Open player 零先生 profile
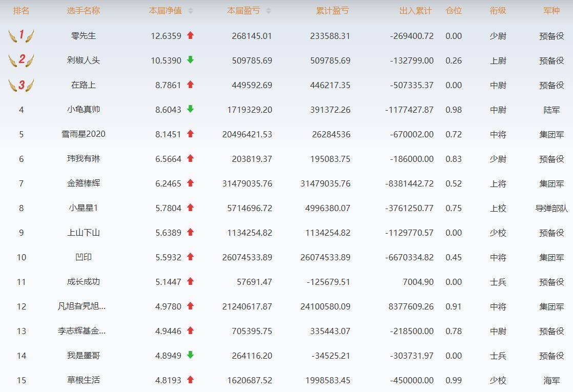Viewport: 573px width, 392px height. click(83, 36)
